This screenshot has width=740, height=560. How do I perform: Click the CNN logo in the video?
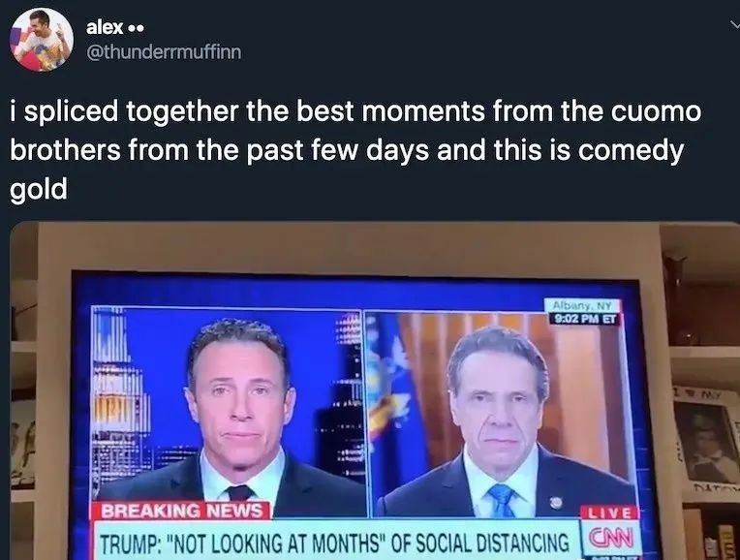(610, 537)
